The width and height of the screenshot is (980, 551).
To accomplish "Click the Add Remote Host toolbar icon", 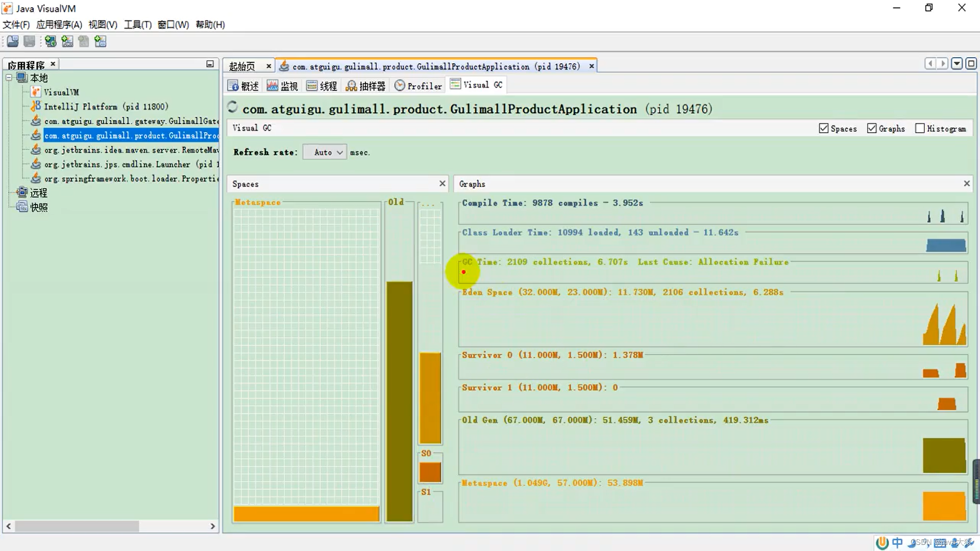I will click(50, 41).
